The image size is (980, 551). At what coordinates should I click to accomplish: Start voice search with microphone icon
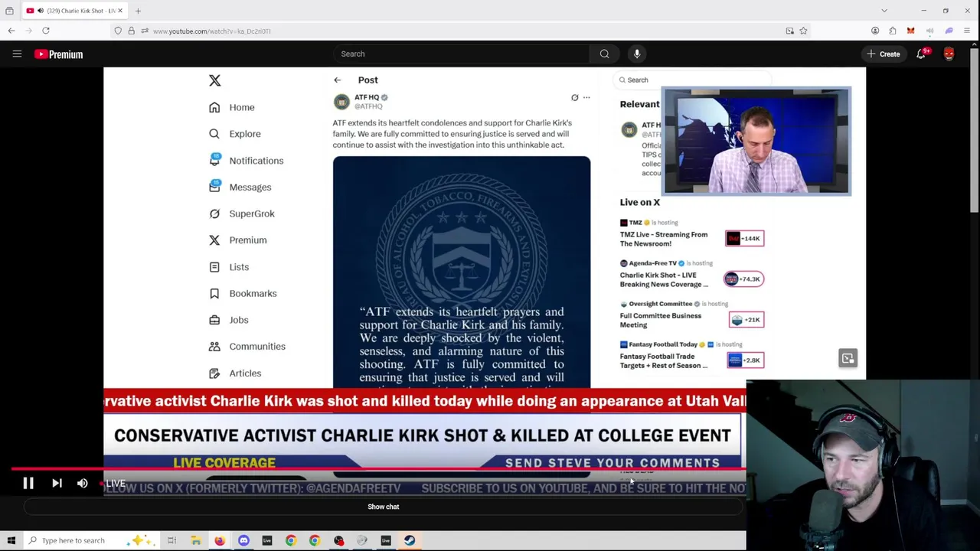(636, 54)
